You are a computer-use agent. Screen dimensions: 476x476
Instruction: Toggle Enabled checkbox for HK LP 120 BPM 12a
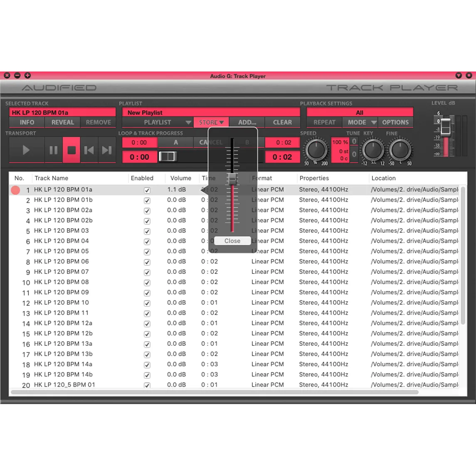click(147, 324)
